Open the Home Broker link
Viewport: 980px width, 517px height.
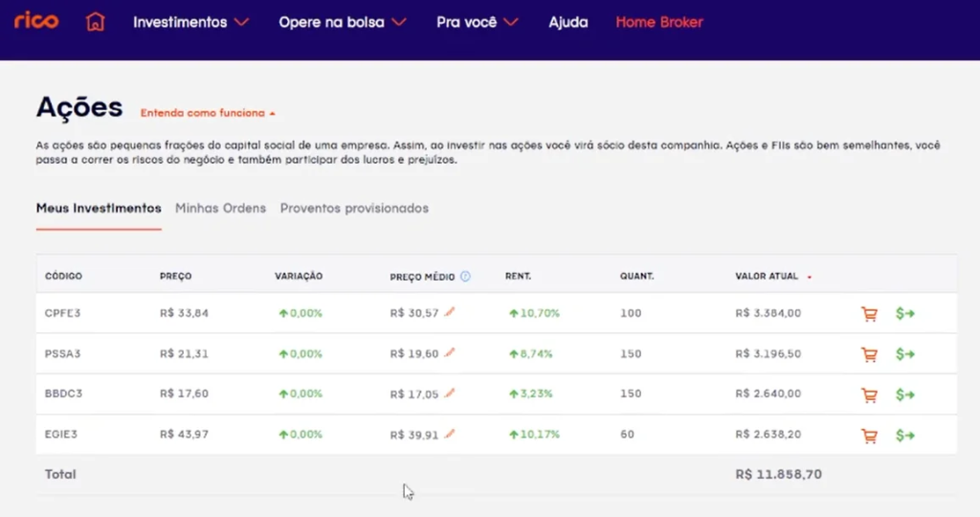tap(659, 21)
